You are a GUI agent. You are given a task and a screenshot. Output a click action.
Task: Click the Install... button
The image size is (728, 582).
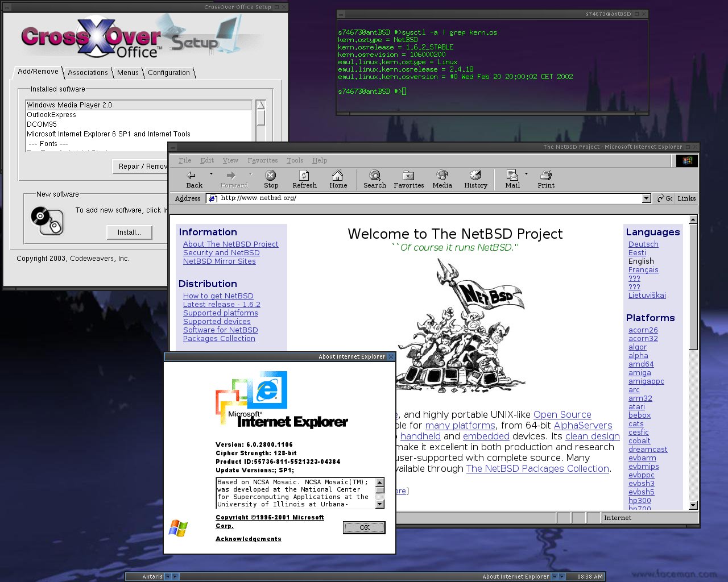click(129, 232)
